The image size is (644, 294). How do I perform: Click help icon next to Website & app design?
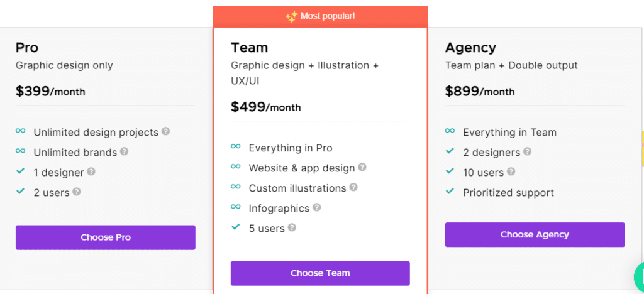click(x=362, y=167)
